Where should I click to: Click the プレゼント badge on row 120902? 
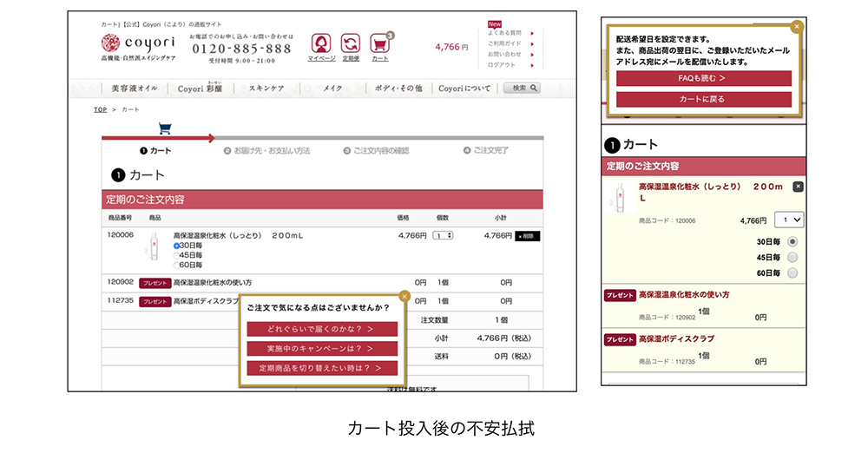[x=155, y=283]
